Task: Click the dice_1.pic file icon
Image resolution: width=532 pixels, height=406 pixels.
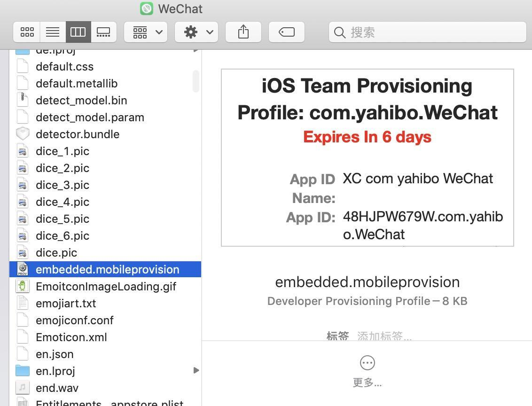Action: pos(23,151)
